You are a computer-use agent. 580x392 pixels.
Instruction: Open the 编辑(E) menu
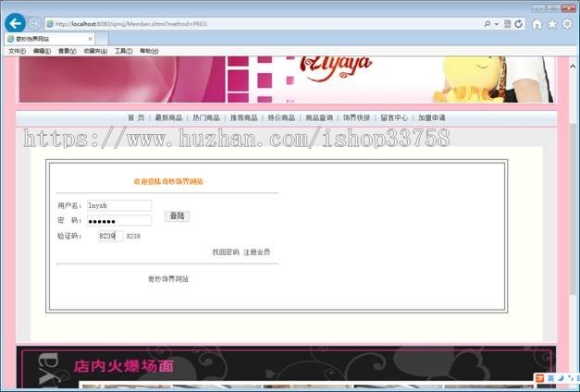42,51
